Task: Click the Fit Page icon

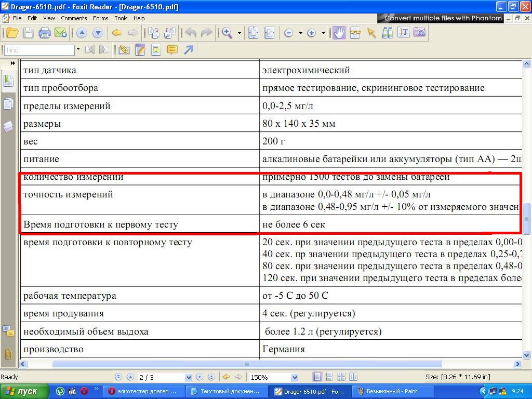Action: tap(254, 33)
